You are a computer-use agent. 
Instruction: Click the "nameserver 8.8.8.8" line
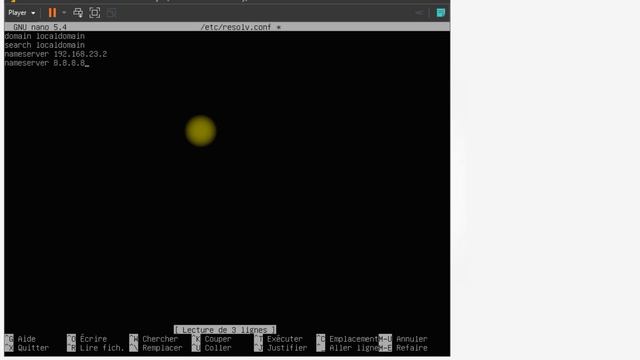click(x=45, y=63)
